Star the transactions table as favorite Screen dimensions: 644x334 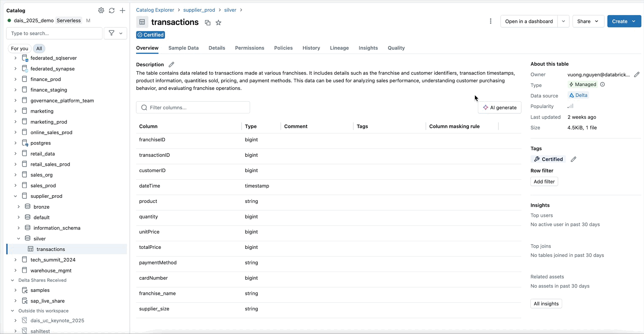click(218, 23)
